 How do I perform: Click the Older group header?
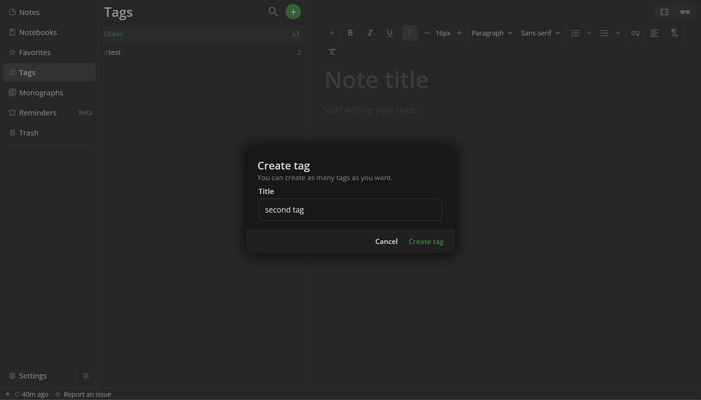[202, 34]
